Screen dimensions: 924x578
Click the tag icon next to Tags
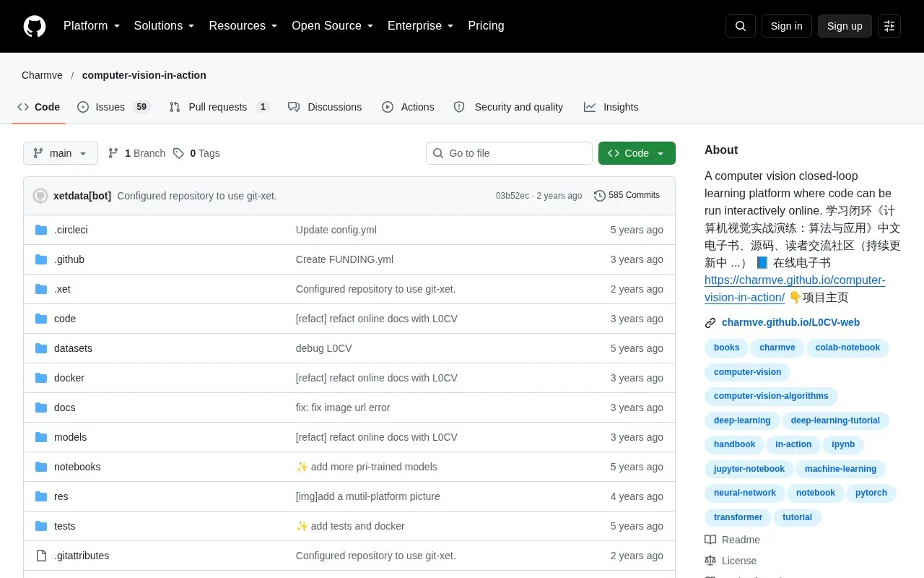[179, 153]
